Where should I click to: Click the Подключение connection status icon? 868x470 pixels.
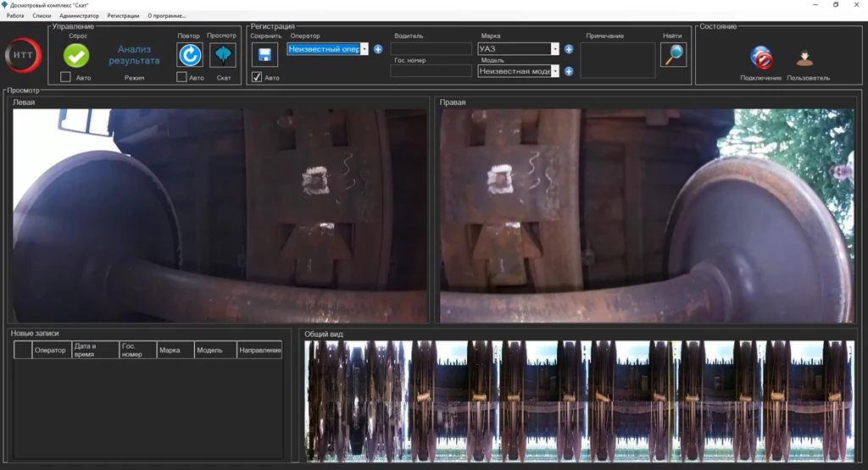[x=761, y=59]
